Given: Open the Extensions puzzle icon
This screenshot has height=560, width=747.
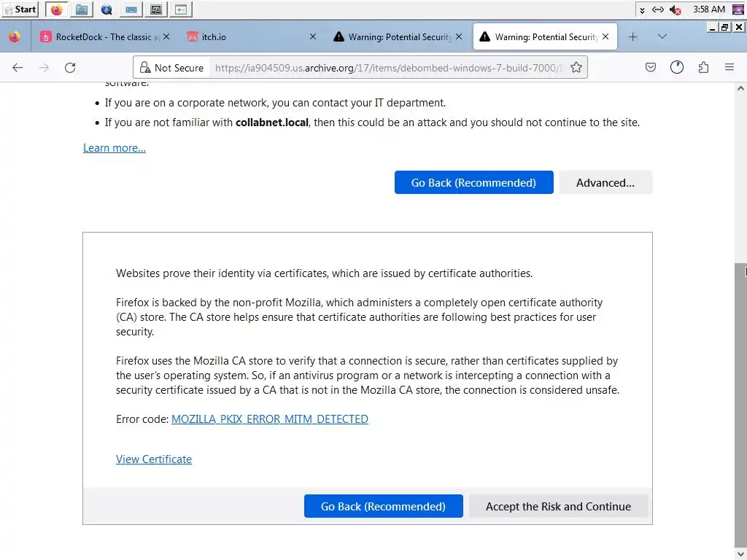Looking at the screenshot, I should coord(703,68).
